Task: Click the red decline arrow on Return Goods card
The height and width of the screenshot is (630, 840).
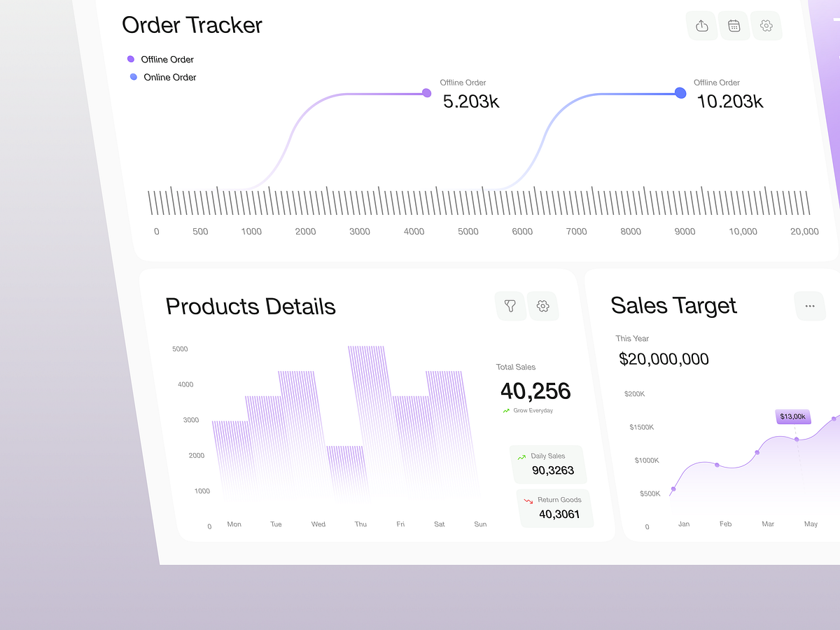Action: click(527, 499)
